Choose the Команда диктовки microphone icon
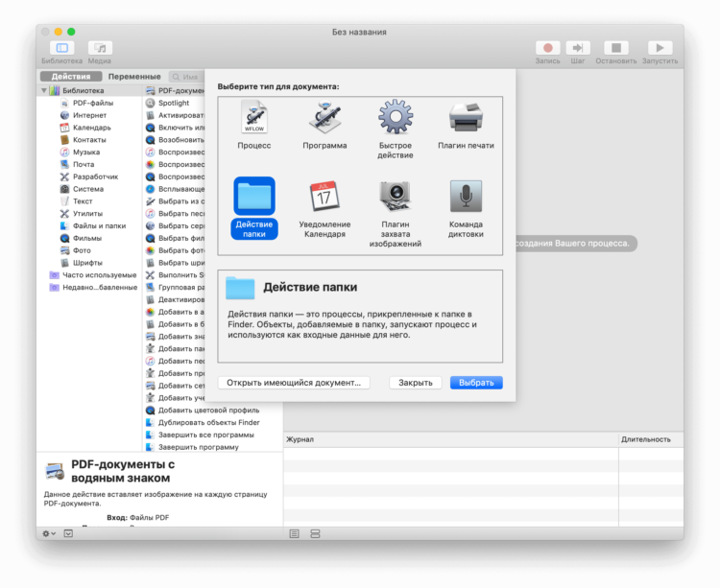The width and height of the screenshot is (720, 588). (466, 197)
